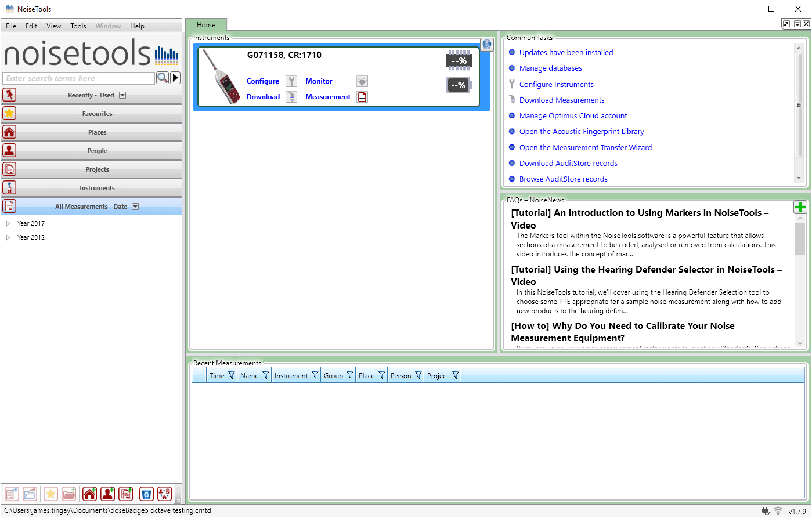The width and height of the screenshot is (812, 518).
Task: Click the wrench icon next to Configure
Action: click(x=291, y=81)
